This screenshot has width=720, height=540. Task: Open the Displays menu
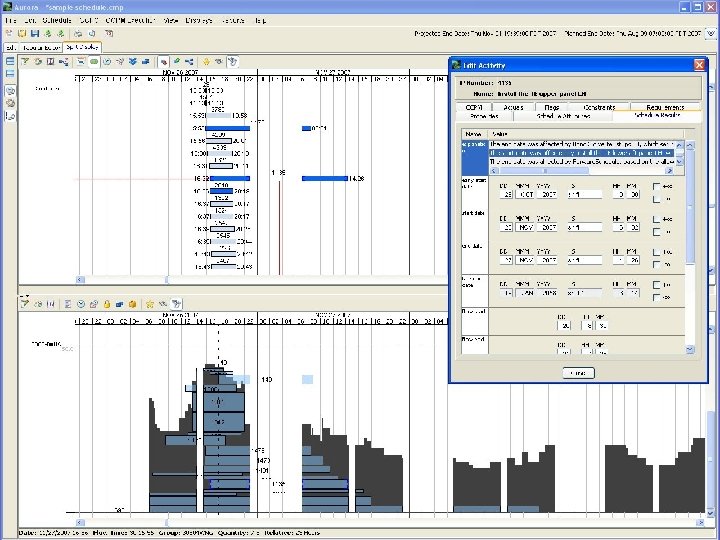[x=199, y=20]
